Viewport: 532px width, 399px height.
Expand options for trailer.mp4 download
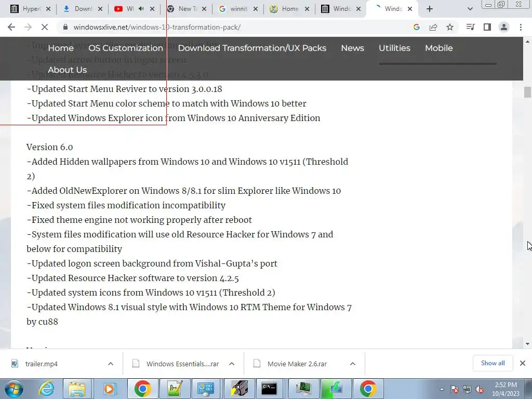[x=111, y=364]
